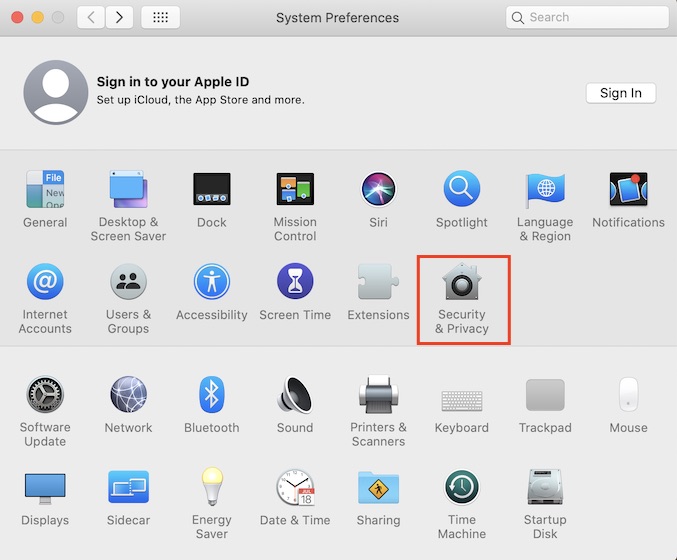Show all preferences grid button
The width and height of the screenshot is (677, 560).
click(x=160, y=17)
